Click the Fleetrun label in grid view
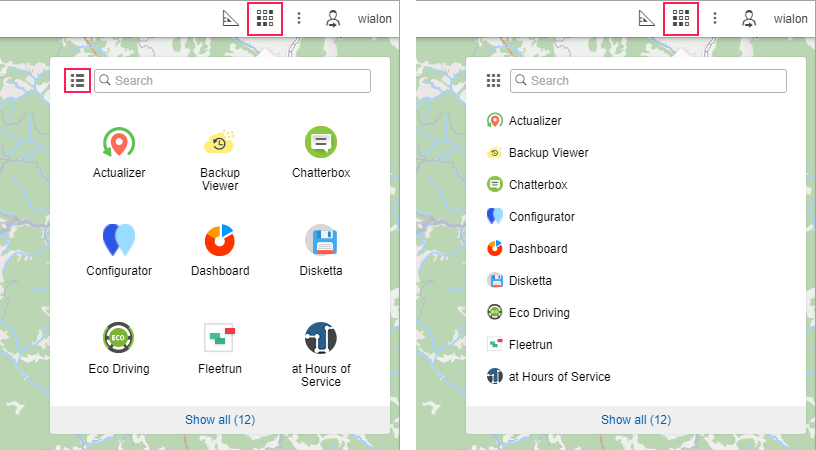The width and height of the screenshot is (816, 450). [x=220, y=369]
